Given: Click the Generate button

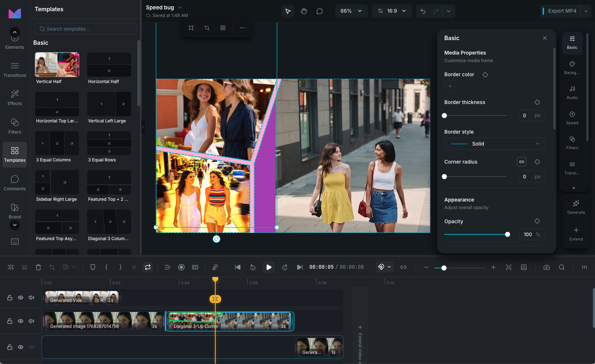Looking at the screenshot, I should point(576,207).
